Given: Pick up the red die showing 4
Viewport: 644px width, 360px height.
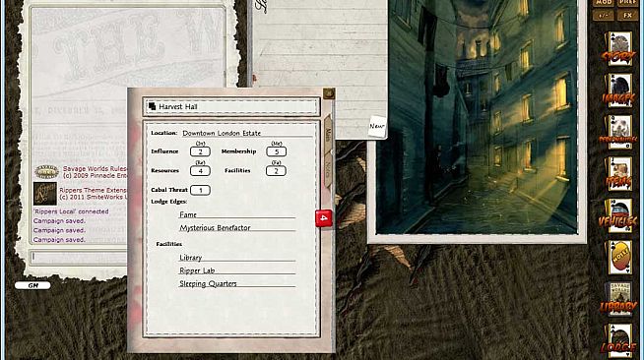Looking at the screenshot, I should (324, 218).
